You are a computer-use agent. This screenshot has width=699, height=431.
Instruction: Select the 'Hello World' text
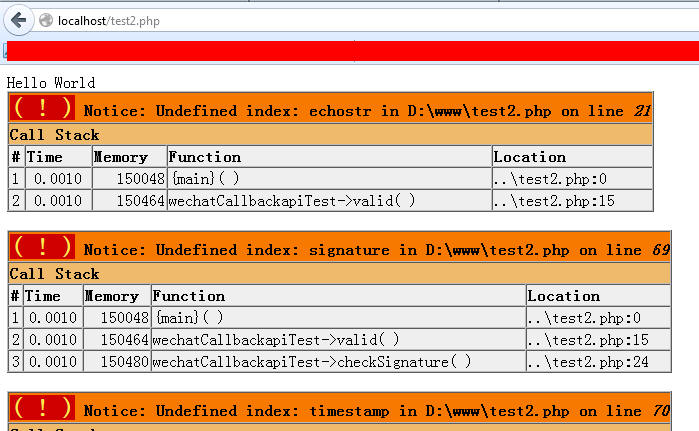click(51, 83)
